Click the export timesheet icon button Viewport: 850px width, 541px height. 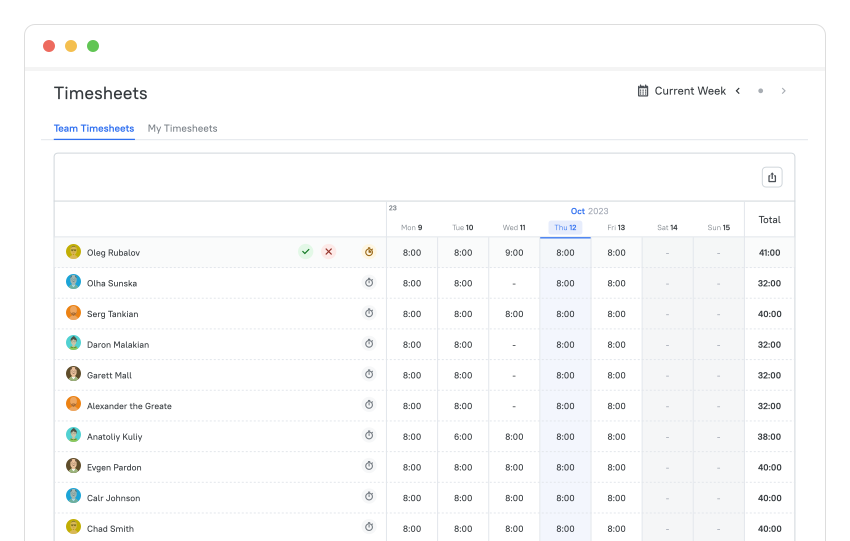pos(772,177)
